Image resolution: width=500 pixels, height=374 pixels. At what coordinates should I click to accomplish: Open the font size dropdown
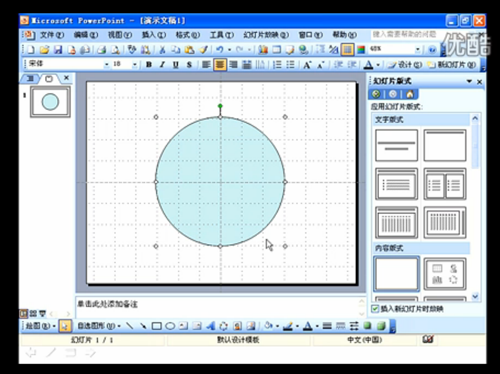coord(135,64)
